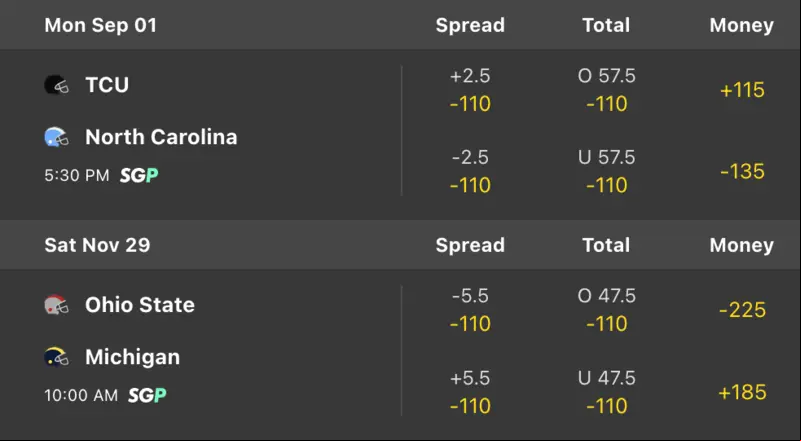801x441 pixels.
Task: Select Michigan +5.5 spread bet
Action: pyautogui.click(x=470, y=392)
